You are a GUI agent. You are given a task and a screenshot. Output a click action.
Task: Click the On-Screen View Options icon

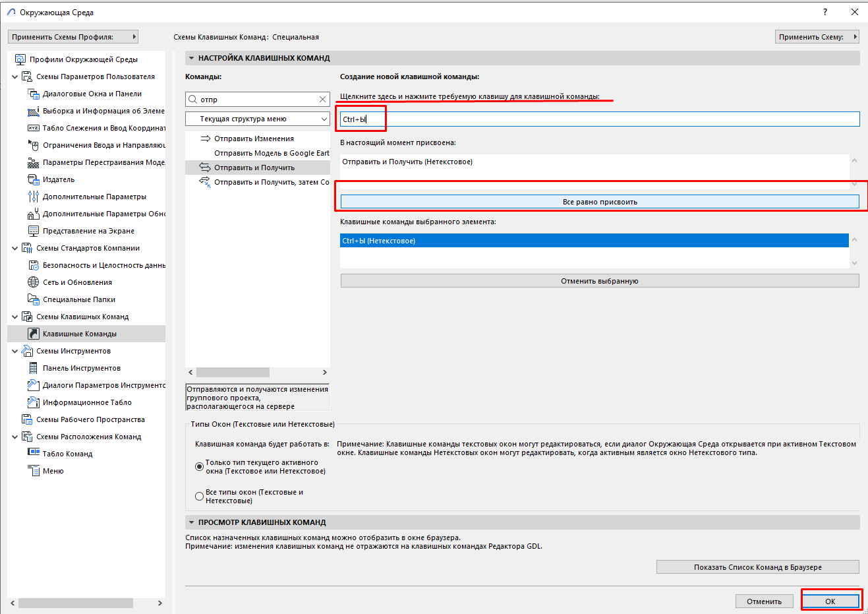click(33, 231)
